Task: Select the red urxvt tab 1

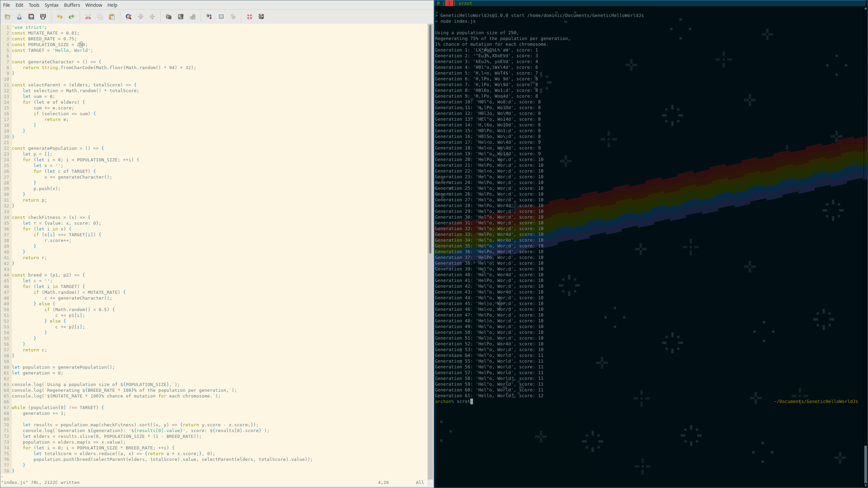Action: [449, 3]
